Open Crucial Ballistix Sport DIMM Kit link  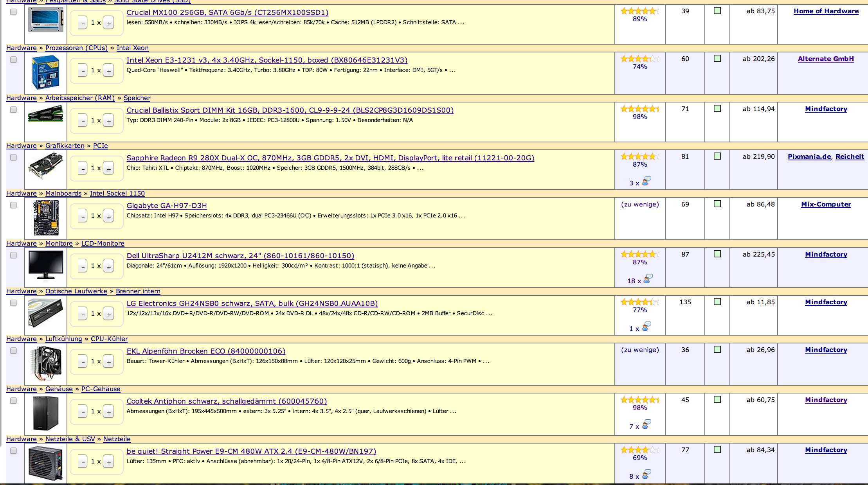[x=290, y=110]
